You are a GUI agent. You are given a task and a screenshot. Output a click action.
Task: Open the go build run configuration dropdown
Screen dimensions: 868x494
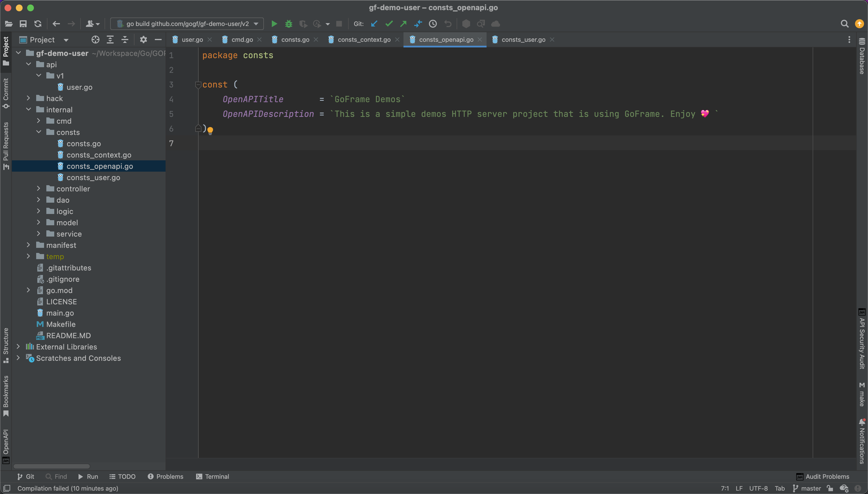click(187, 24)
